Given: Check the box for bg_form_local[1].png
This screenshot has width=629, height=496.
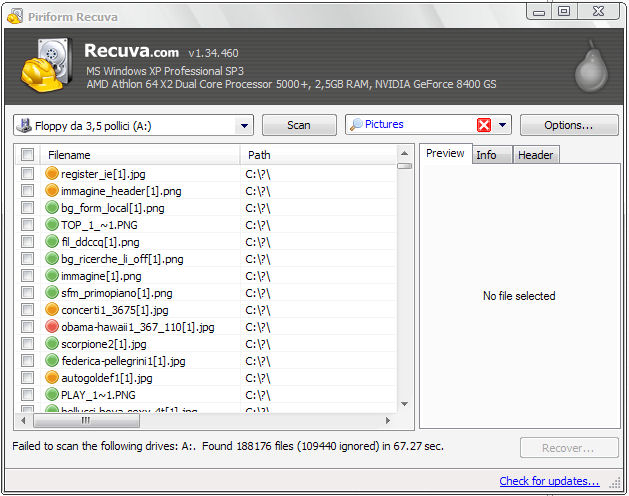Looking at the screenshot, I should [x=27, y=207].
